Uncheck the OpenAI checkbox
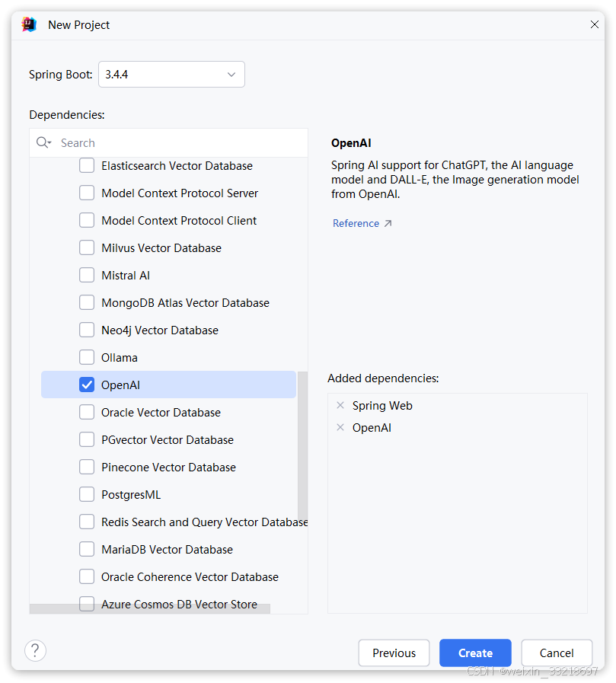Screen dimensions: 616x683 pyautogui.click(x=87, y=385)
